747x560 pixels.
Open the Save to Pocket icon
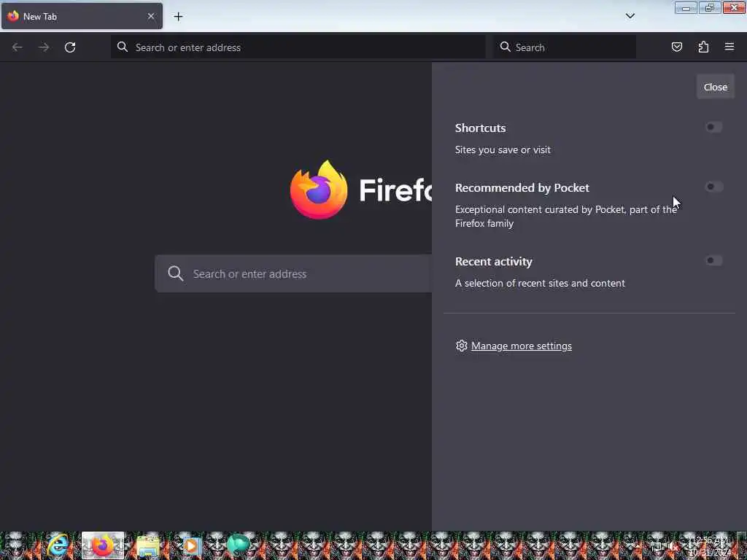click(676, 47)
